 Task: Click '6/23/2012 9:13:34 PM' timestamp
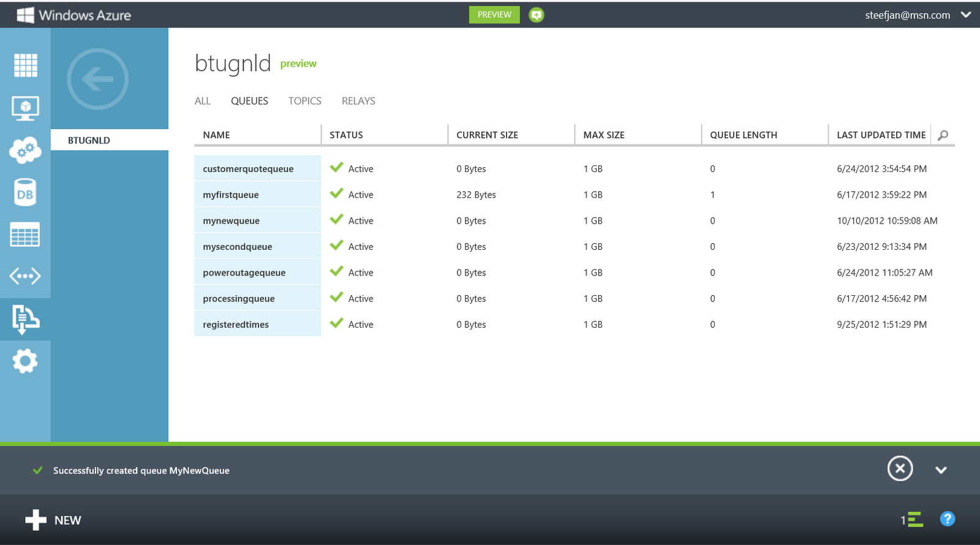[x=881, y=247]
